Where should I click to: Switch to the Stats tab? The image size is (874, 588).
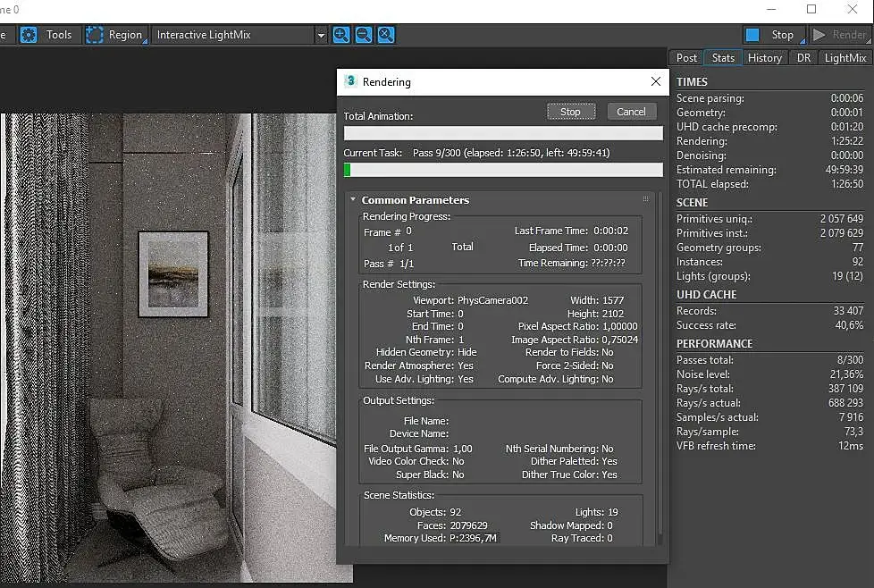click(x=723, y=58)
